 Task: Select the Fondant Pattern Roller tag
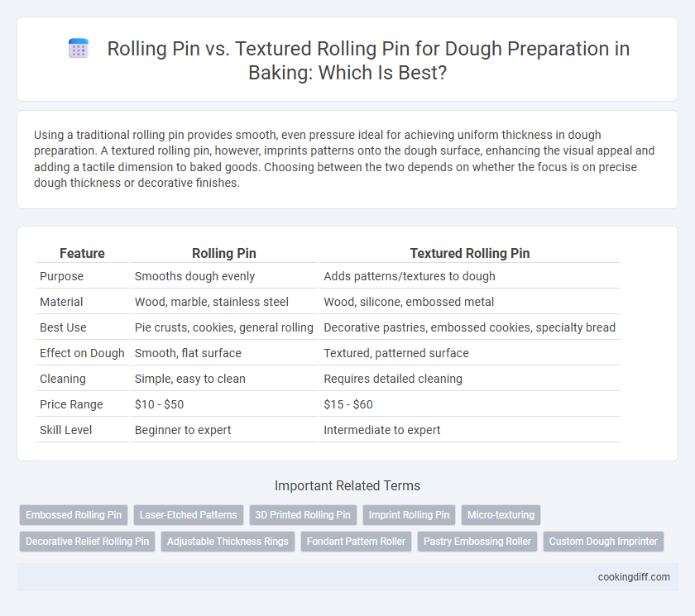point(356,542)
